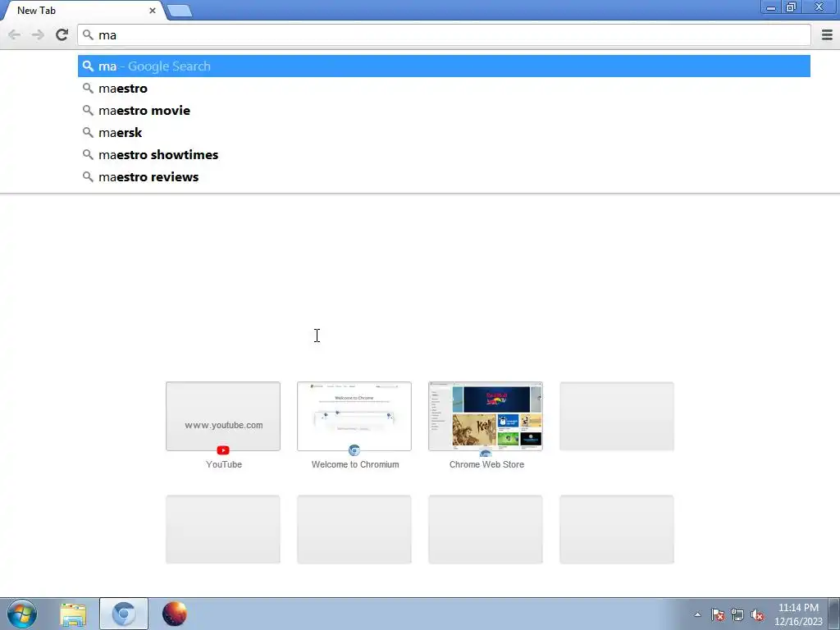The width and height of the screenshot is (840, 630).
Task: Select the 'maestro showtimes' suggestion
Action: click(444, 155)
